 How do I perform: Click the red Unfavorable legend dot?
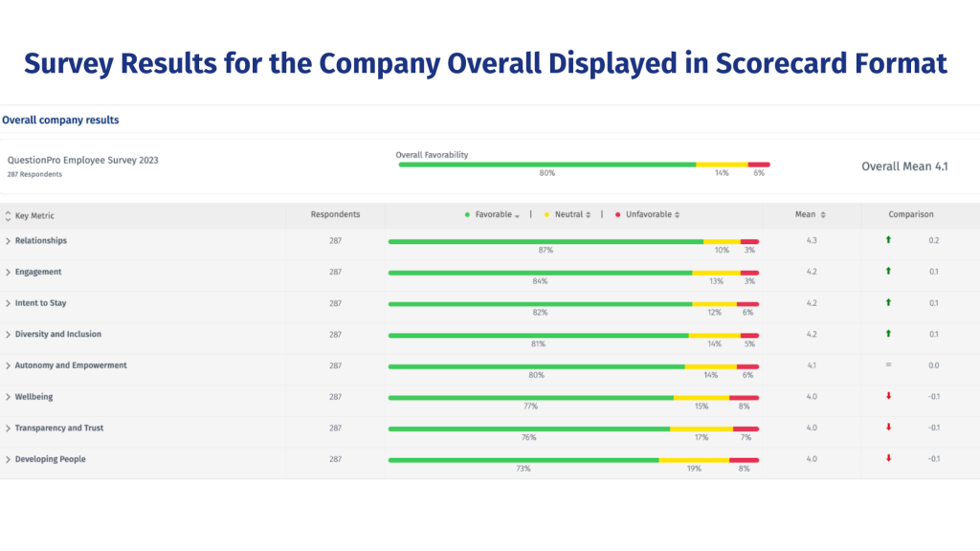click(x=617, y=215)
